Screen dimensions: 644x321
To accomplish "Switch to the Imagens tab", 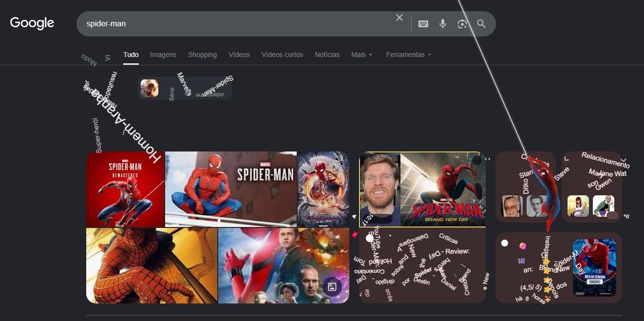I will click(x=163, y=55).
